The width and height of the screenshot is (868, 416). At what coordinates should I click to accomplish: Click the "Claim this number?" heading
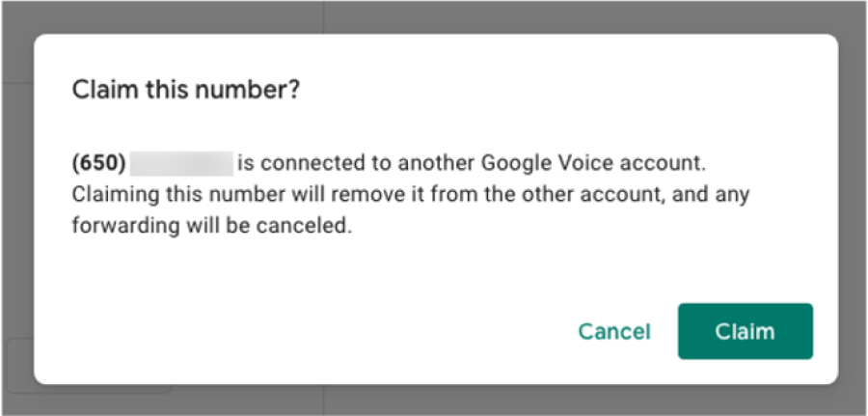187,91
